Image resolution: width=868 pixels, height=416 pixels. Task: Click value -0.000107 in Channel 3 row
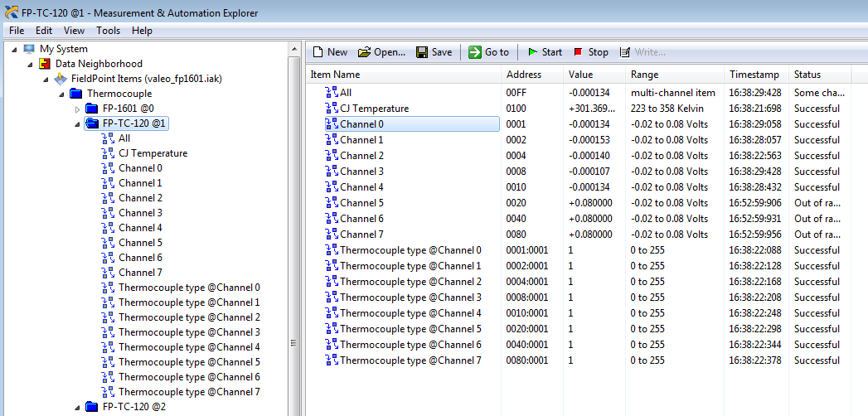click(589, 172)
